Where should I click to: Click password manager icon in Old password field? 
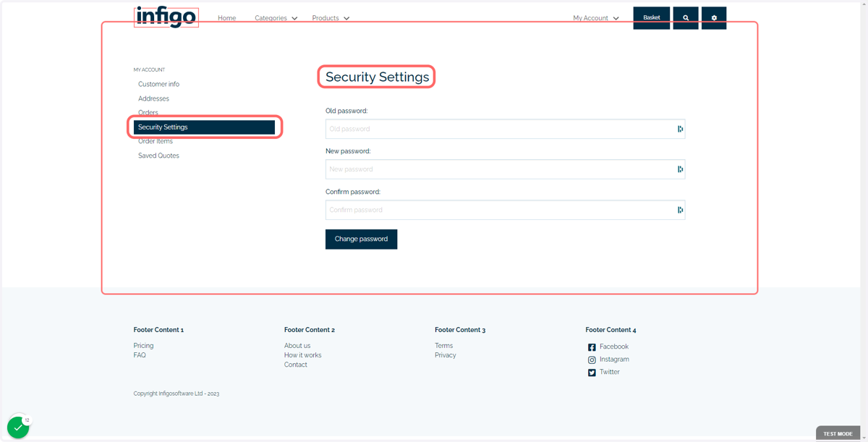point(680,129)
